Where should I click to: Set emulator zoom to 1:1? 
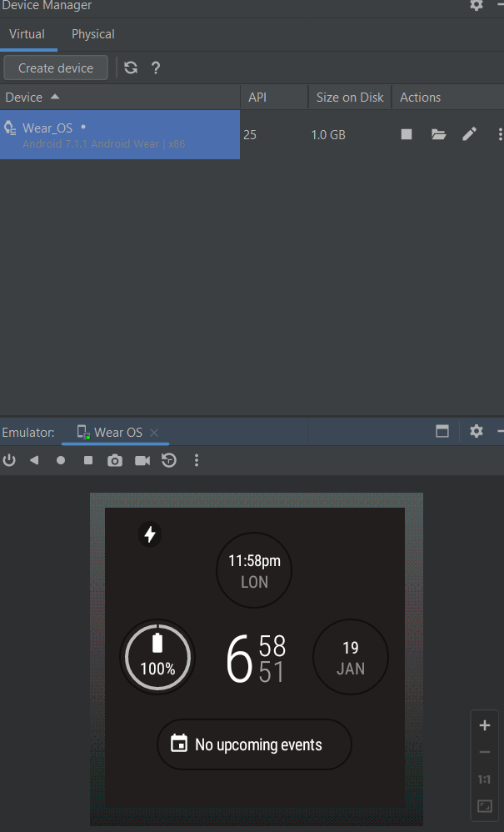click(484, 779)
